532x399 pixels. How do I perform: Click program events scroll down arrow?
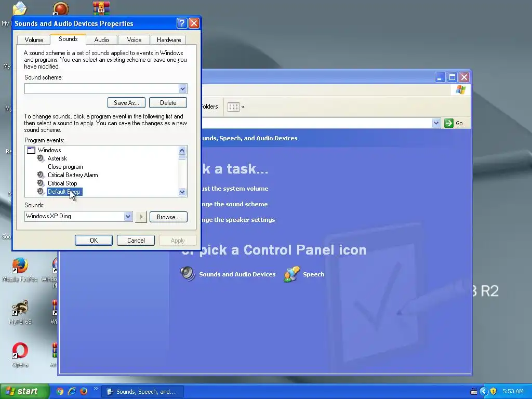pyautogui.click(x=182, y=192)
